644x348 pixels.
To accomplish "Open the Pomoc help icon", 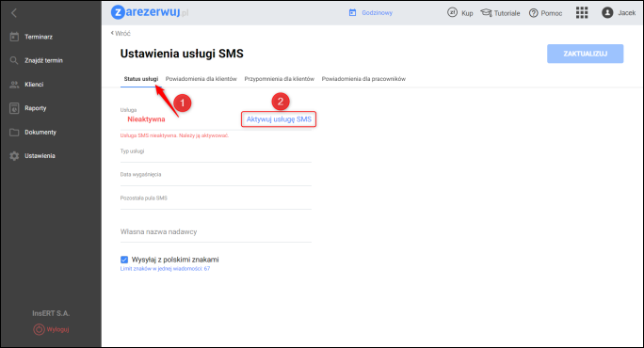I will pos(533,13).
